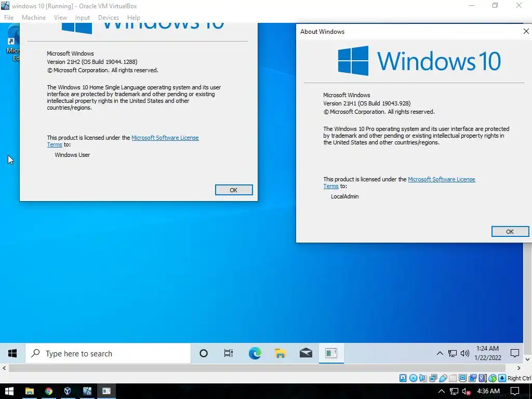
Task: Select the Microsoft Edge desktop shortcut
Action: [13, 43]
